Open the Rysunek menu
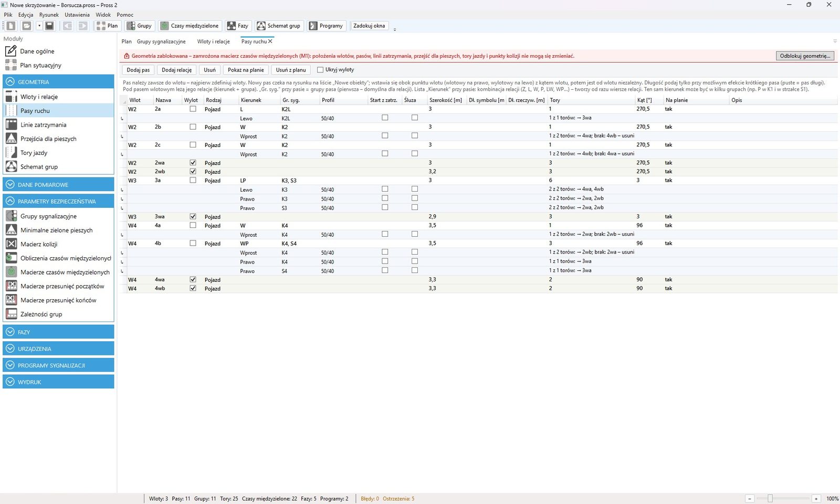 [49, 15]
